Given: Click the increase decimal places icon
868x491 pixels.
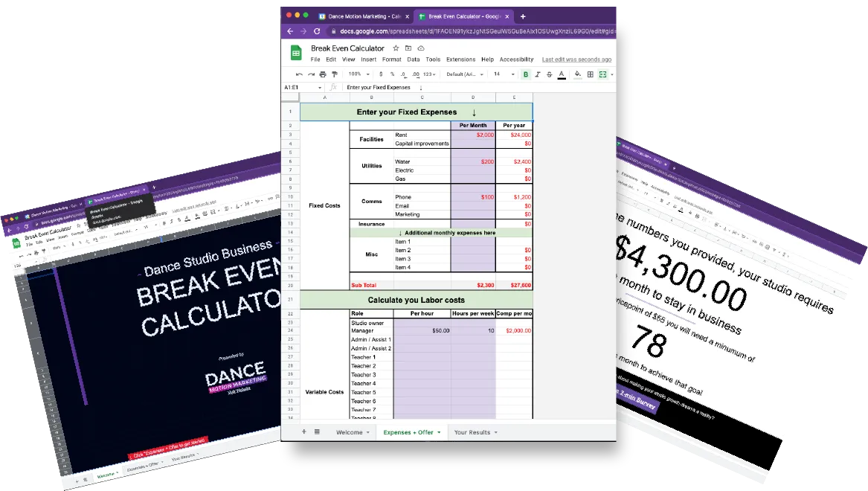Looking at the screenshot, I should 416,74.
